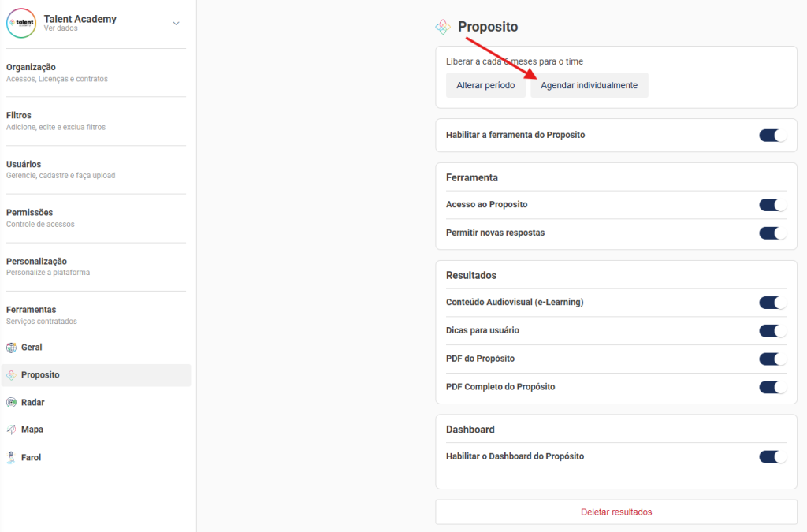This screenshot has width=807, height=532.
Task: Click the Agendar individualmente button
Action: [589, 85]
